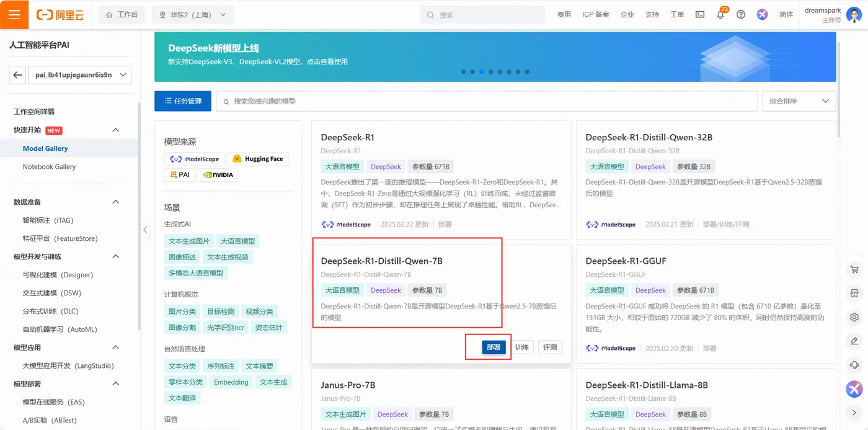Click the Alibaba Cloud logo
This screenshot has height=430, width=868.
pyautogui.click(x=60, y=14)
